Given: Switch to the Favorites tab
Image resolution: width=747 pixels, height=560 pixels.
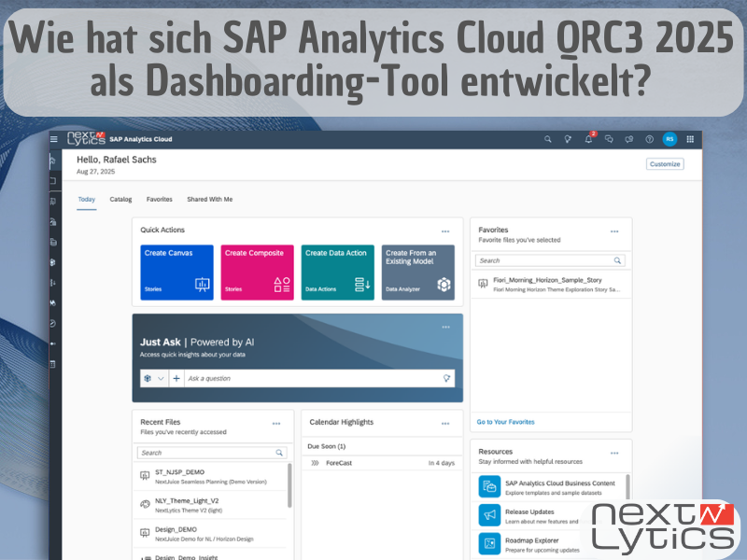Looking at the screenshot, I should [159, 199].
